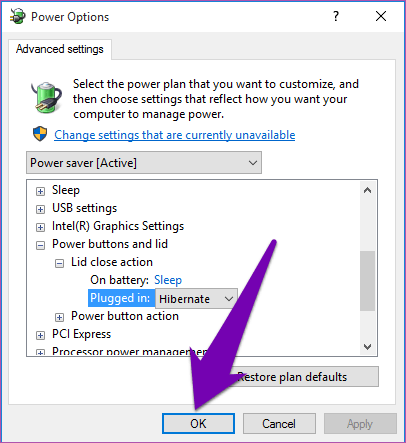Select the Advanced settings tab
Image resolution: width=406 pixels, height=443 pixels.
point(60,49)
